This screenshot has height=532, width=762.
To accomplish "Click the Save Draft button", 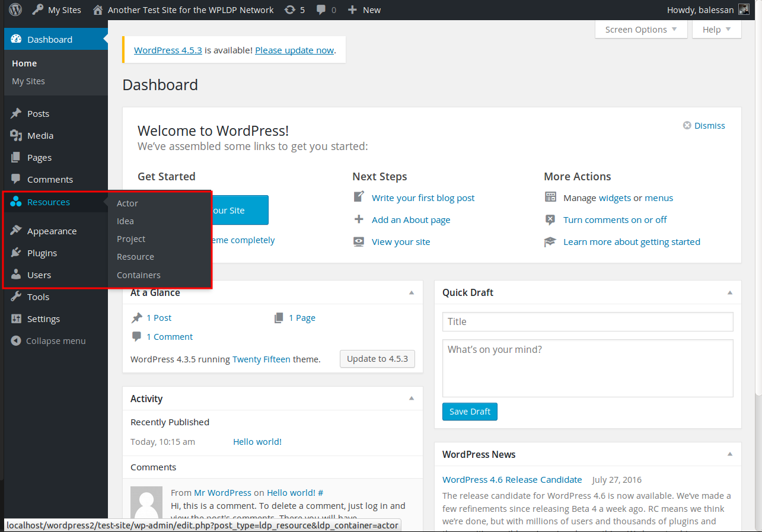I will [x=470, y=412].
